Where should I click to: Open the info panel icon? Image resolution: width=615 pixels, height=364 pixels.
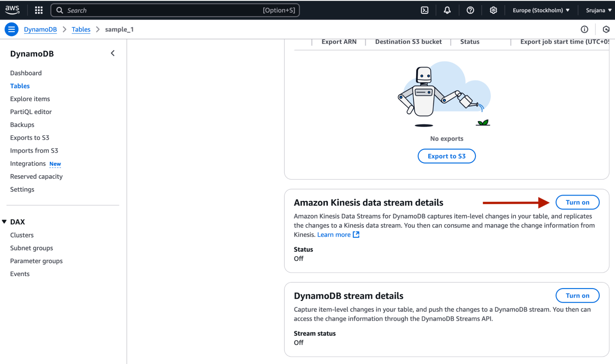(584, 29)
